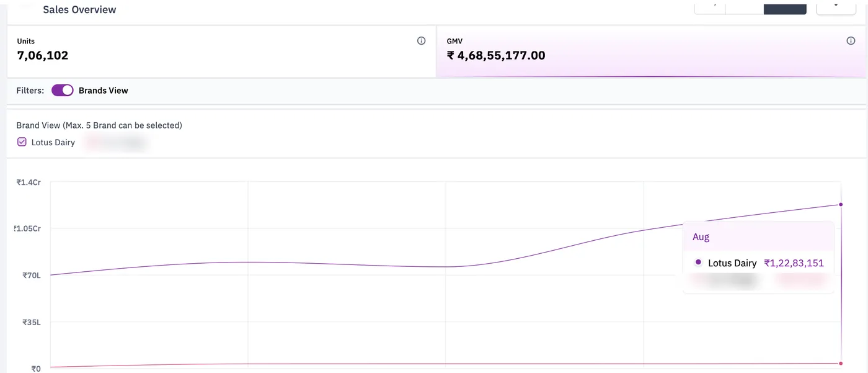Toggle the Brands View switch off
Viewport: 868px width, 373px height.
pos(63,90)
